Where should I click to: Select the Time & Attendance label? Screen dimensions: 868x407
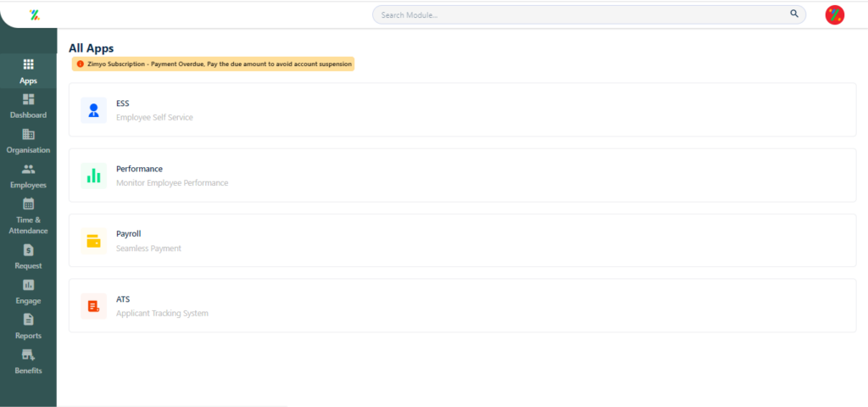(x=28, y=226)
